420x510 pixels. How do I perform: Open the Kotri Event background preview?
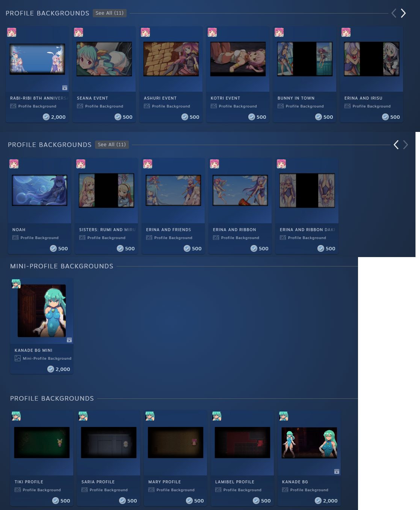238,59
